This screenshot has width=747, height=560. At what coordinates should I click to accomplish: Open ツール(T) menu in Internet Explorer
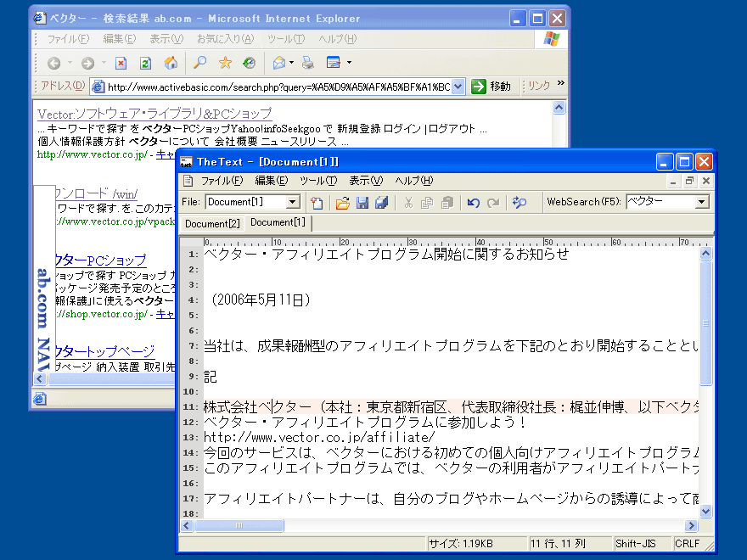(286, 39)
